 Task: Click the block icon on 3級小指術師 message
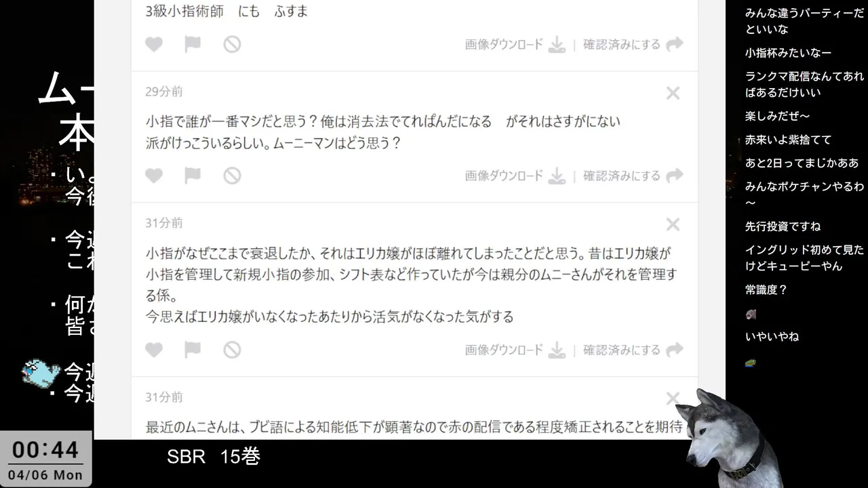233,45
